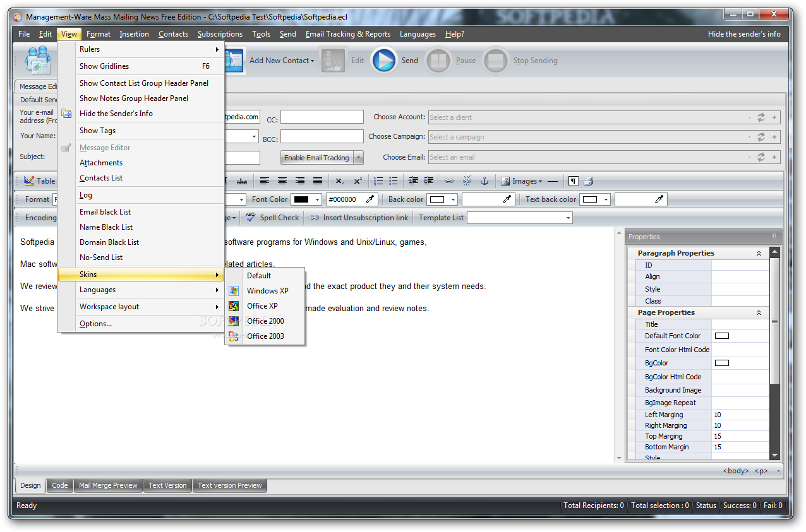The height and width of the screenshot is (532, 806).
Task: Expand the Choose Campaign combo box
Action: click(x=749, y=137)
